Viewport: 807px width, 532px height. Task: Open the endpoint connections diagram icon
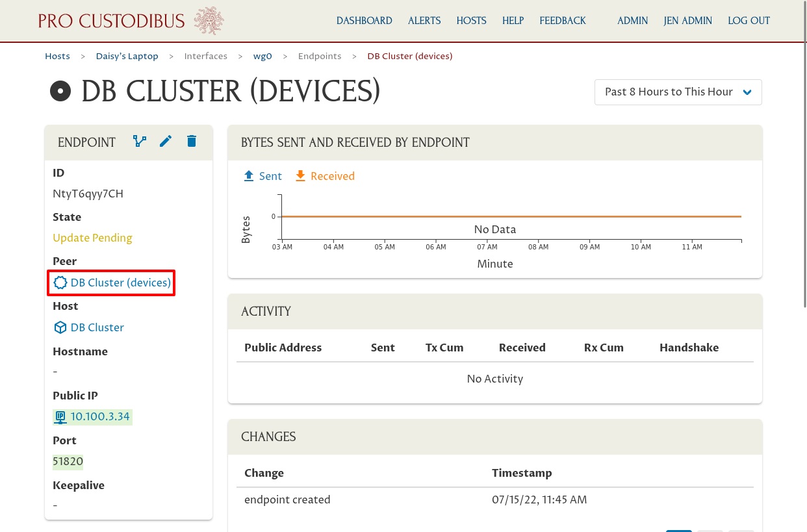140,141
